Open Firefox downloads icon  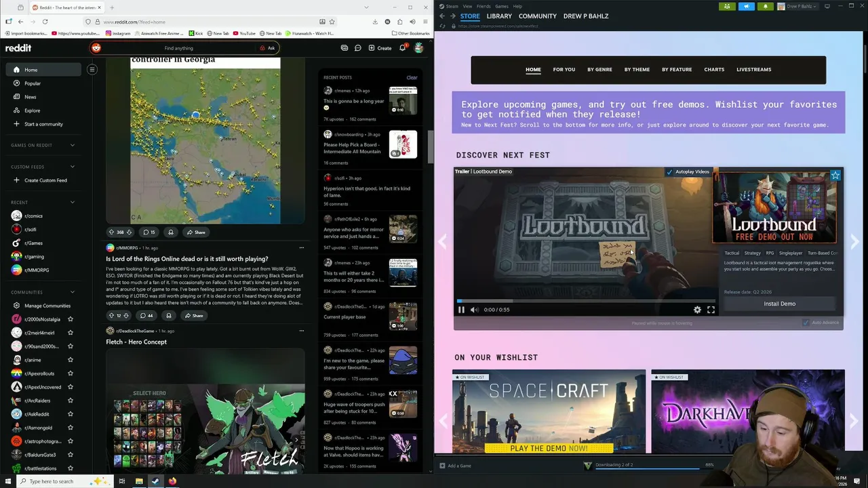click(375, 22)
